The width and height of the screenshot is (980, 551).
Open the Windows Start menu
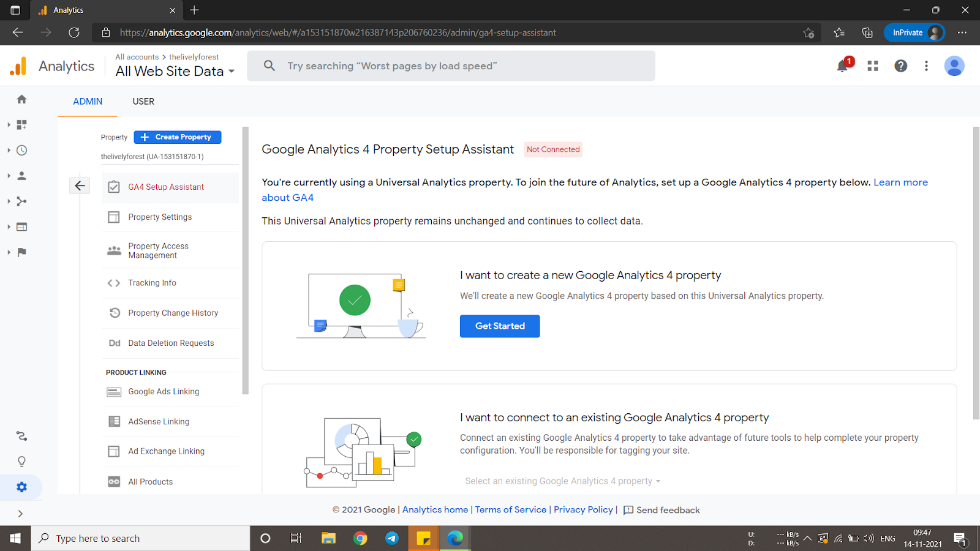15,538
